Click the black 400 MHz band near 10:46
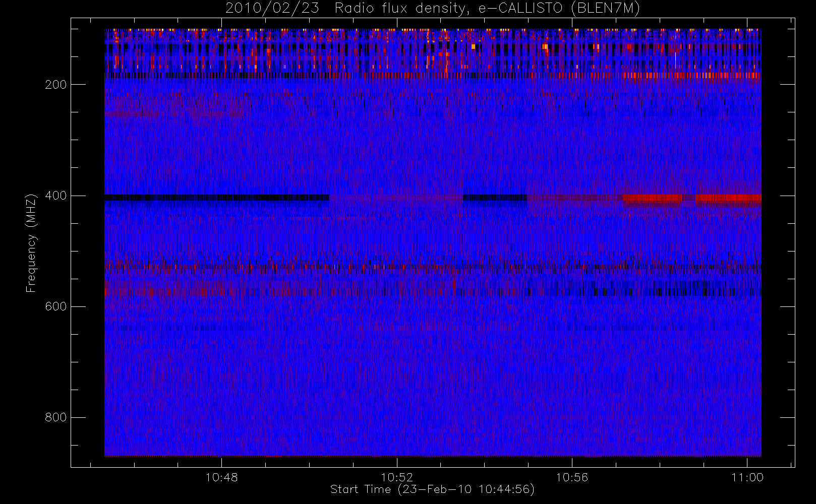Image resolution: width=816 pixels, height=504 pixels. tap(217, 198)
